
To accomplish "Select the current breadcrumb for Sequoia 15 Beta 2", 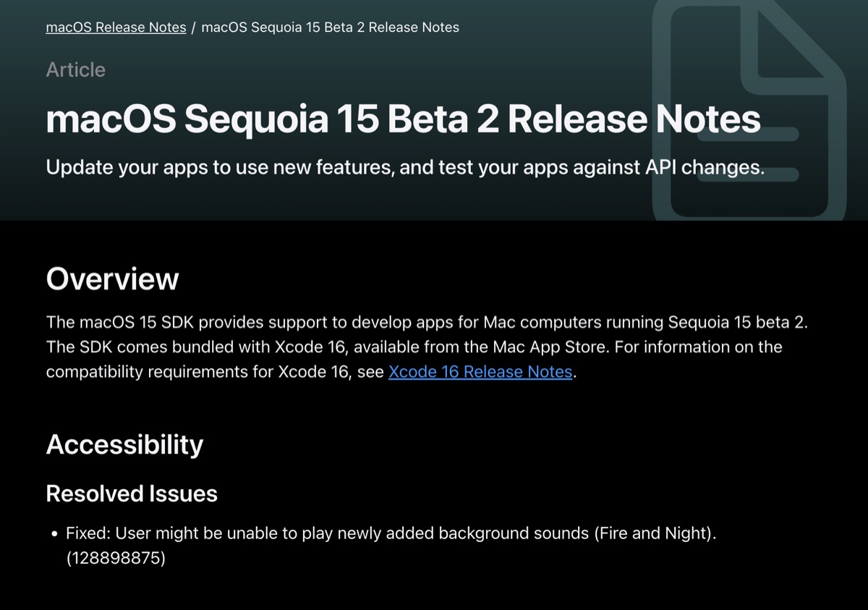I will coord(330,27).
